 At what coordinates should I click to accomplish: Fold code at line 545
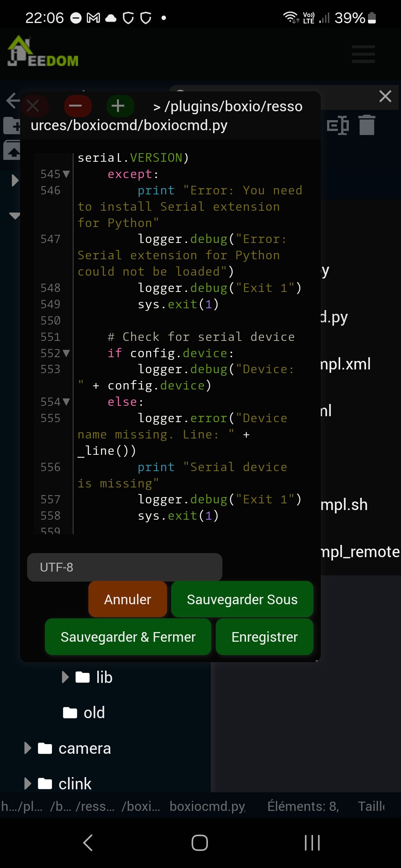[66, 174]
